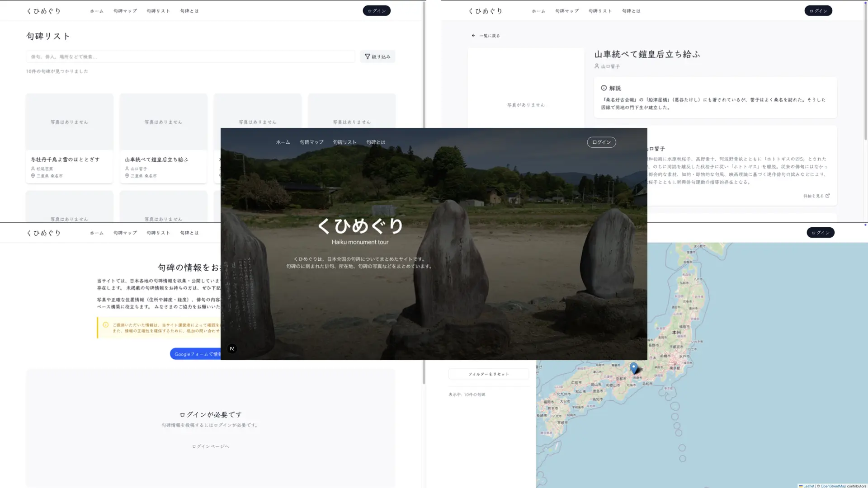
Task: Follow the ログインページへ link
Action: [211, 446]
